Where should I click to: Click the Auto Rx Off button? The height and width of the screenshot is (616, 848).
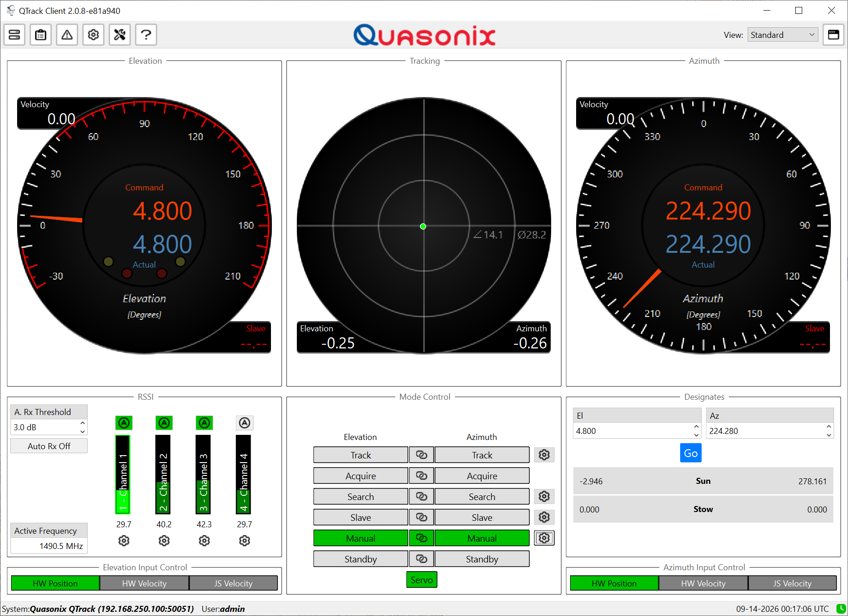tap(49, 446)
